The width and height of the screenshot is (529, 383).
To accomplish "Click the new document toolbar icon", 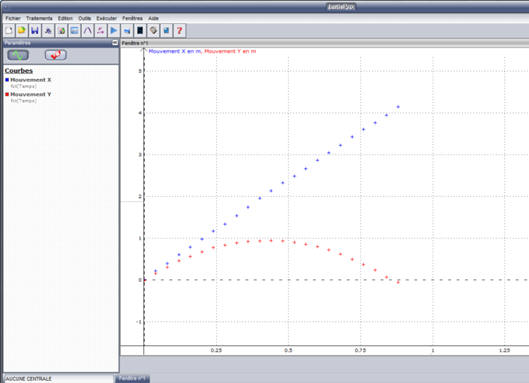I will point(9,31).
